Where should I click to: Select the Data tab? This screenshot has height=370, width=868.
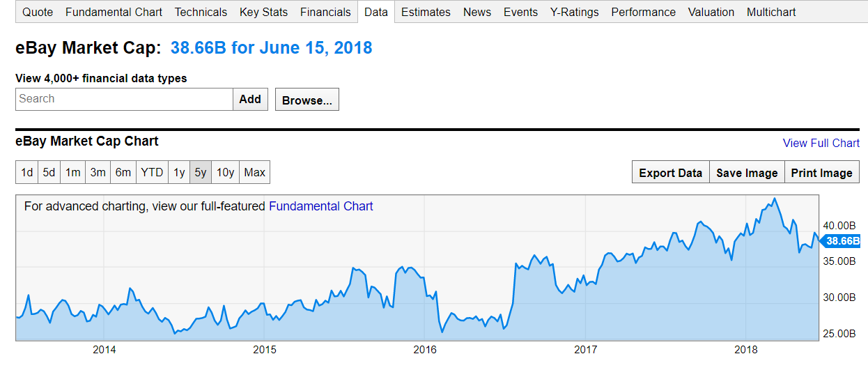coord(376,12)
